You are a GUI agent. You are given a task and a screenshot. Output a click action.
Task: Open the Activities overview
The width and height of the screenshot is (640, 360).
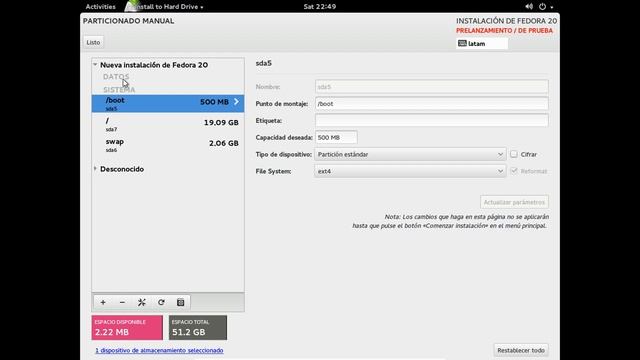(100, 7)
